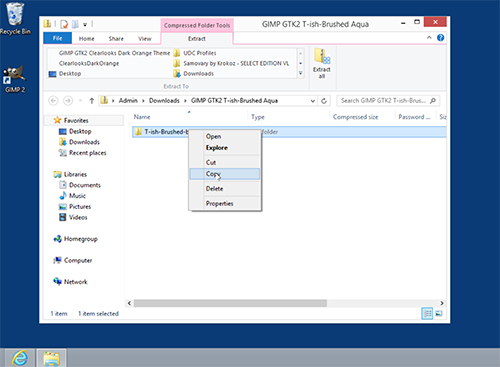Image resolution: width=500 pixels, height=367 pixels.
Task: Sort by the Compressed size column header
Action: (355, 117)
